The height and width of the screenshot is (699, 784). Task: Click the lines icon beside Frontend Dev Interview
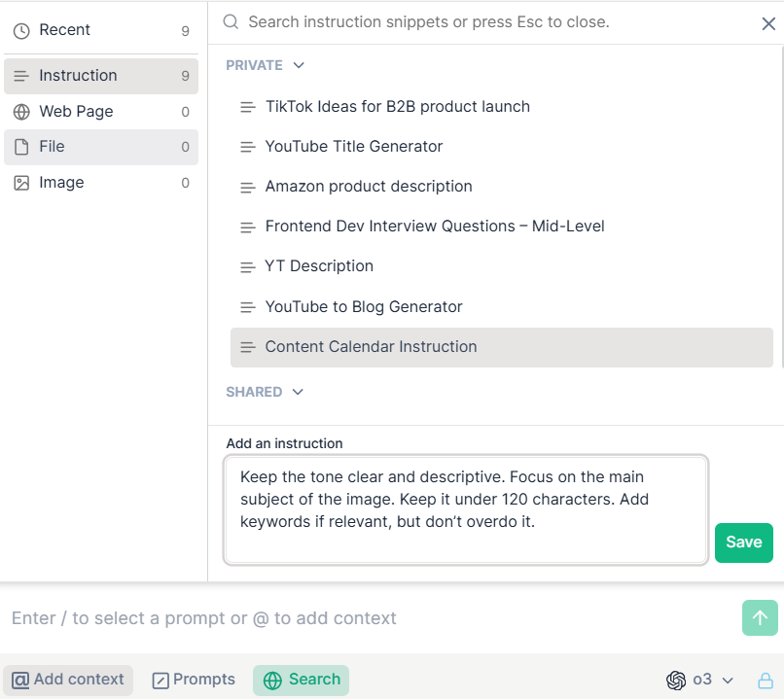coord(247,227)
